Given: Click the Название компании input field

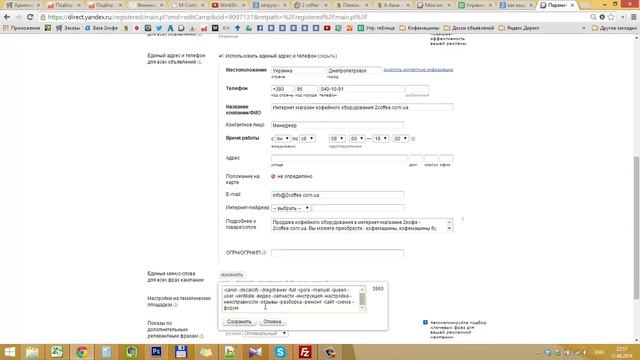Looking at the screenshot, I should tap(362, 107).
